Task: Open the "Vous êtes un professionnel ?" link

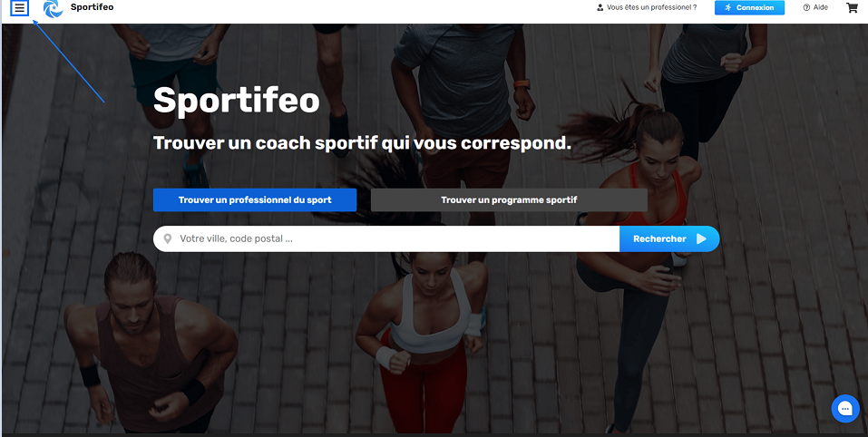Action: coord(647,8)
